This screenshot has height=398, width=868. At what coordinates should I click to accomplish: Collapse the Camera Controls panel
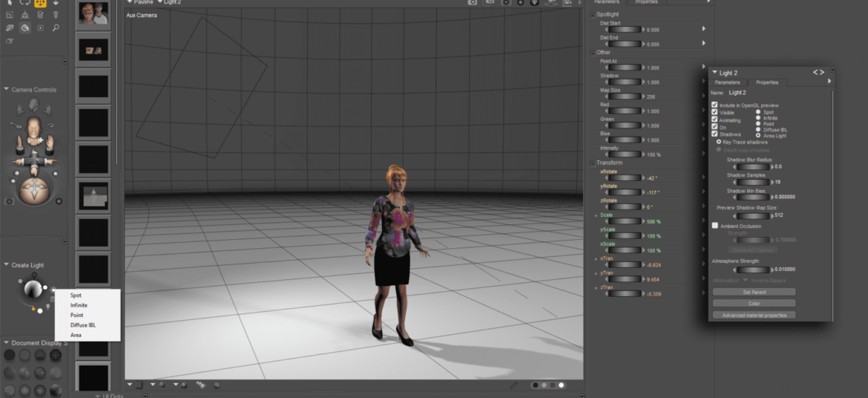click(7, 89)
